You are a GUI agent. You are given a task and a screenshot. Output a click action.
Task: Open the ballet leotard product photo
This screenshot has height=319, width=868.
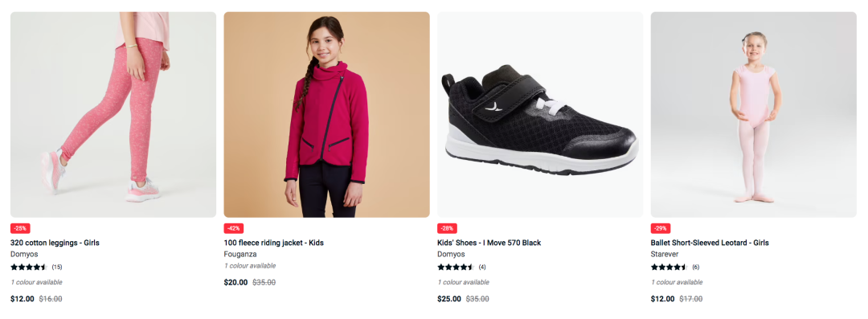[x=753, y=115]
